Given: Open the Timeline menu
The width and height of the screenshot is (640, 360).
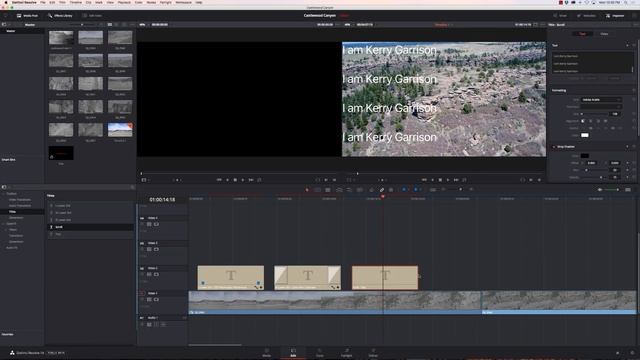Looking at the screenshot, I should click(76, 2).
